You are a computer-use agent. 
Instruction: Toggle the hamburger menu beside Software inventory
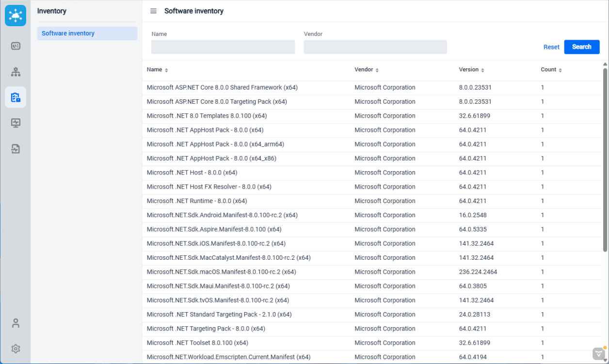153,11
